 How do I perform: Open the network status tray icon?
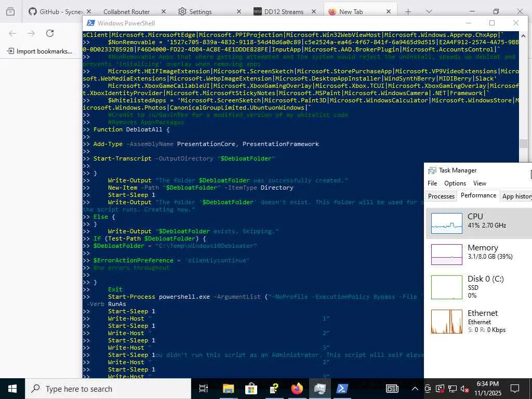click(x=453, y=389)
